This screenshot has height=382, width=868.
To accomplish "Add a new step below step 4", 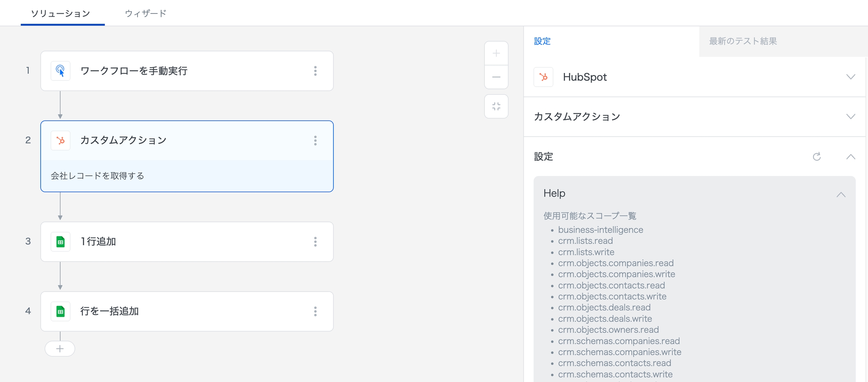I will (x=60, y=348).
